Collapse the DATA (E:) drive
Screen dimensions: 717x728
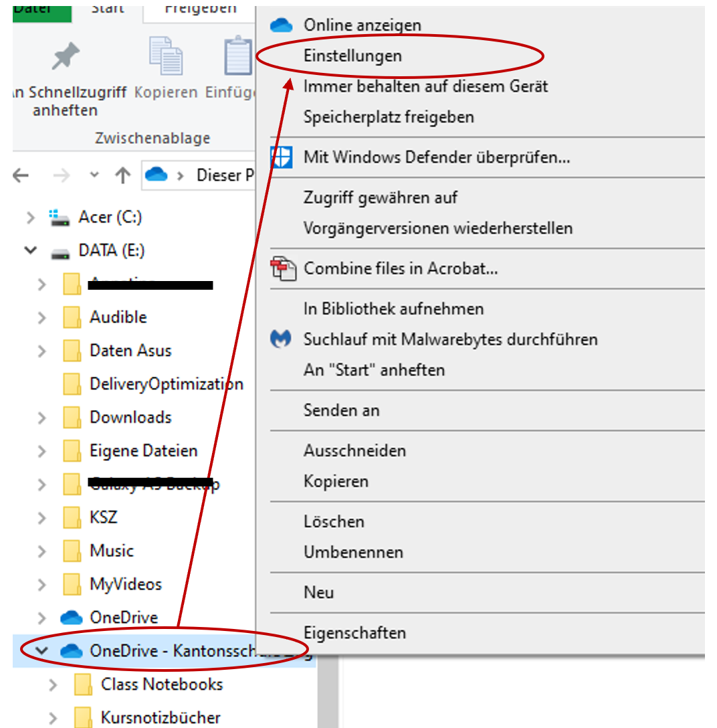[x=30, y=250]
